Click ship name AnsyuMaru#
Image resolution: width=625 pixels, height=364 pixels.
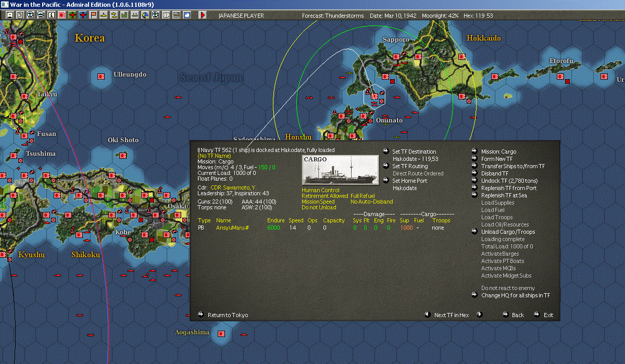coord(232,228)
